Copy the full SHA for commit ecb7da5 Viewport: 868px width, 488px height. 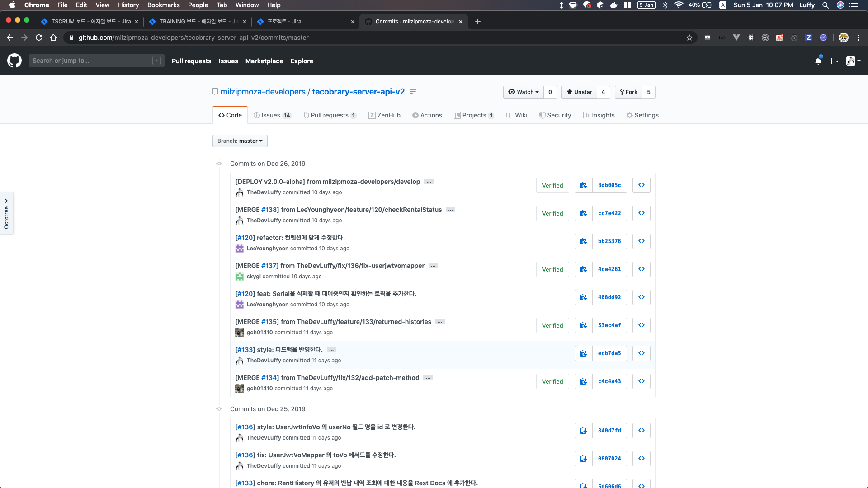(x=583, y=353)
